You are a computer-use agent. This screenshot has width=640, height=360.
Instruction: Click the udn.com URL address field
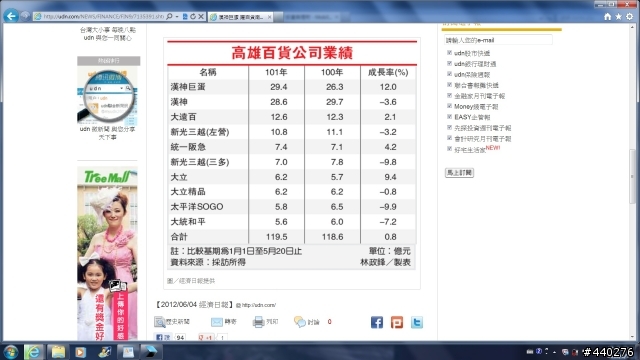[103, 16]
